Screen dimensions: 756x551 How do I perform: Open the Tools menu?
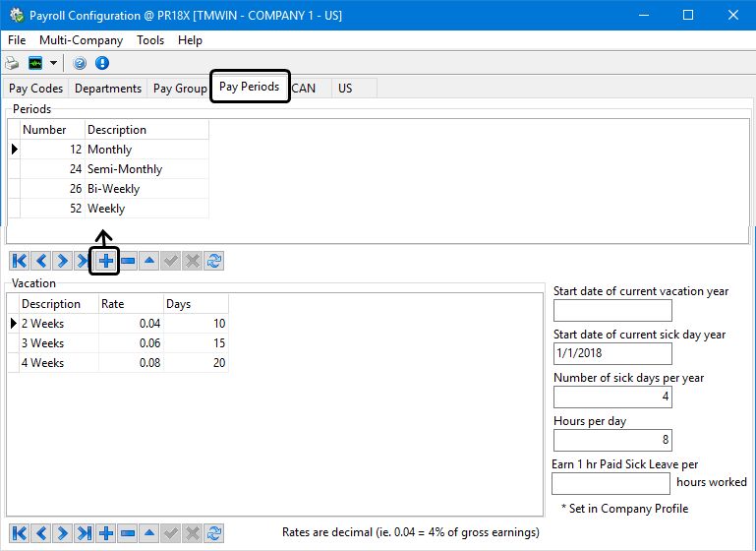150,40
